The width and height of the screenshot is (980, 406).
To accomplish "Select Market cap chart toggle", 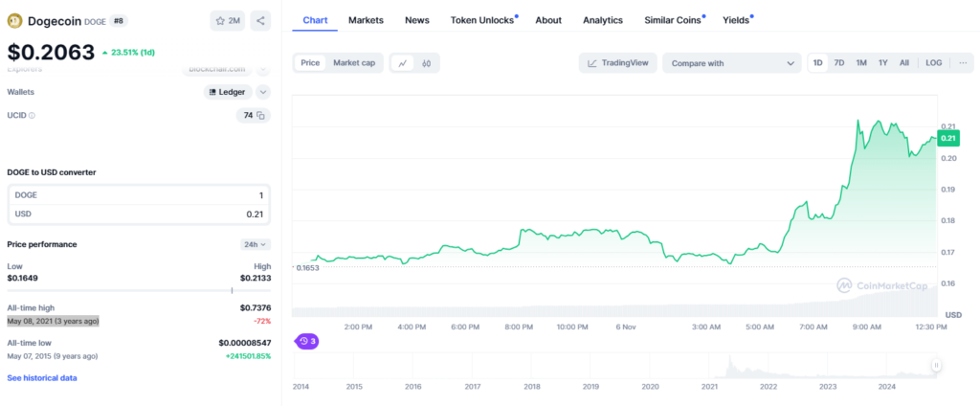I will pyautogui.click(x=354, y=63).
